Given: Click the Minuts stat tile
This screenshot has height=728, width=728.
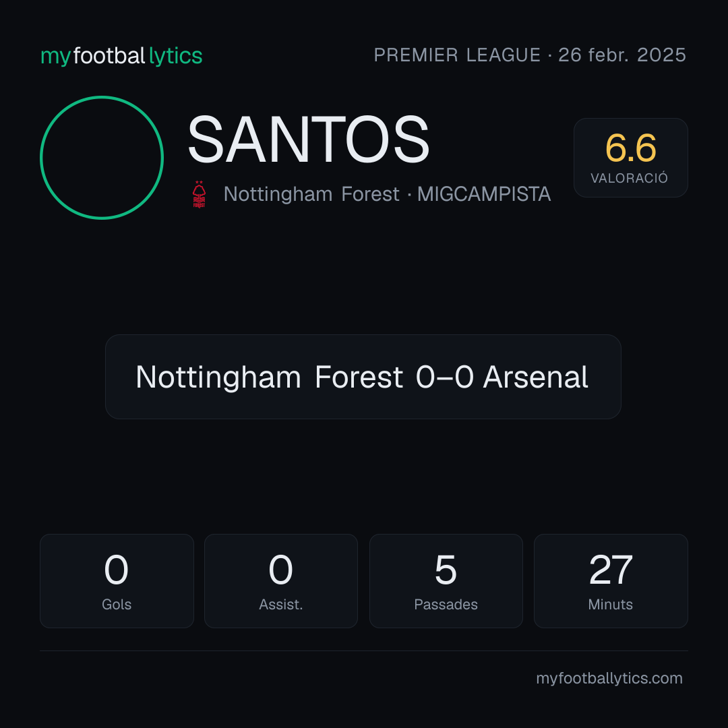Looking at the screenshot, I should (611, 581).
